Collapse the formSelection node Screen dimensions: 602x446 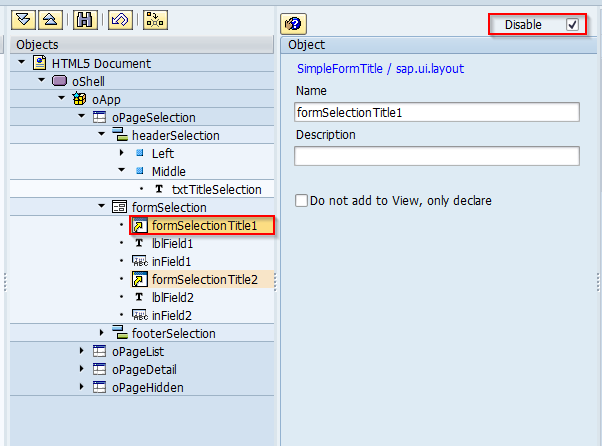102,207
